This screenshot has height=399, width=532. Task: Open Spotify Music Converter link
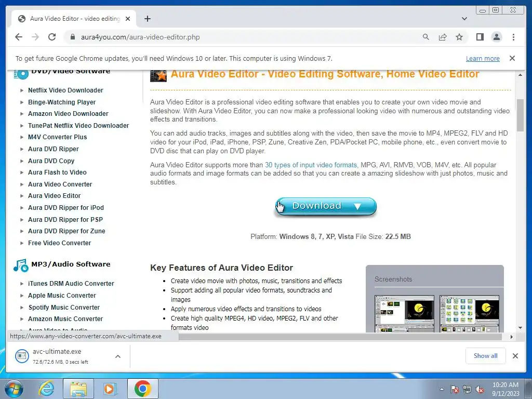(64, 308)
